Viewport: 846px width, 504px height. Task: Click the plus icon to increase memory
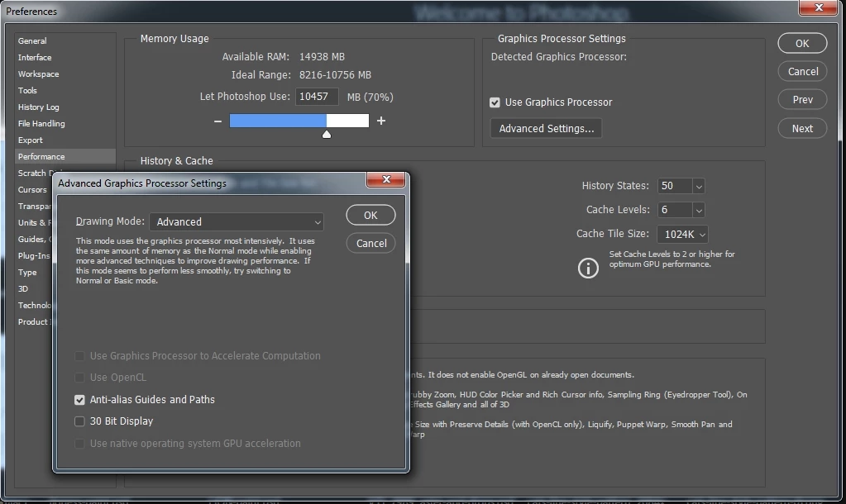(381, 121)
